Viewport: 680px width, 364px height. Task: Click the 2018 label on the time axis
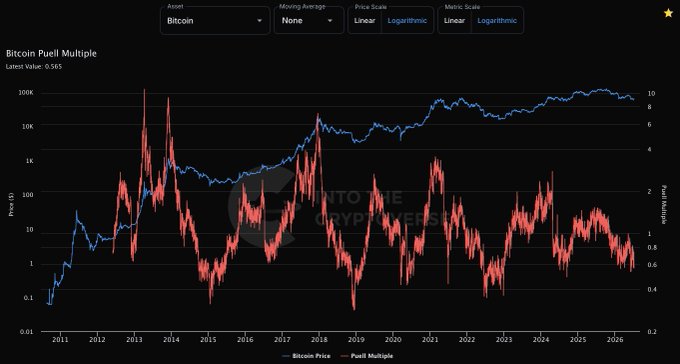[x=319, y=340]
